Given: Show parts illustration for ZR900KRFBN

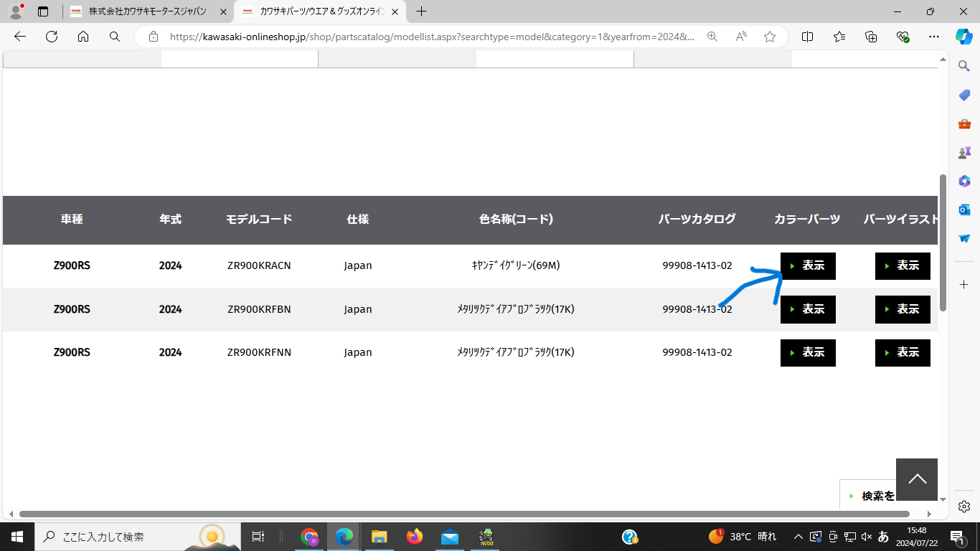Looking at the screenshot, I should tap(903, 309).
